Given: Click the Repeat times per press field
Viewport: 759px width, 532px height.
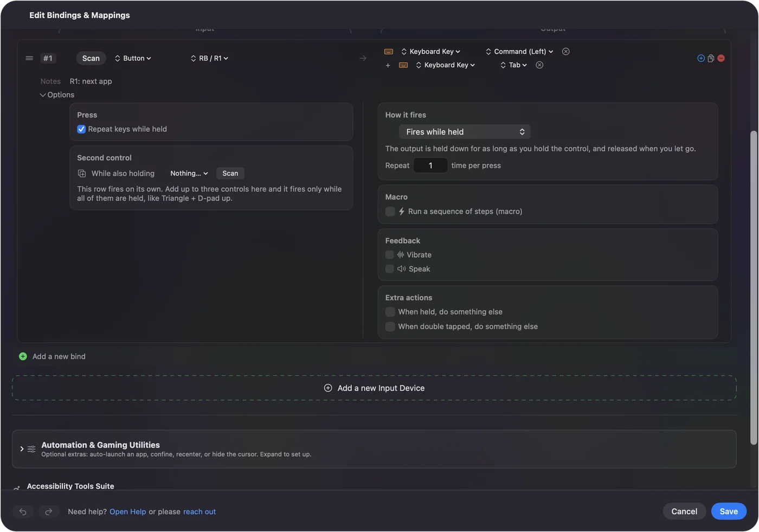Looking at the screenshot, I should tap(430, 165).
